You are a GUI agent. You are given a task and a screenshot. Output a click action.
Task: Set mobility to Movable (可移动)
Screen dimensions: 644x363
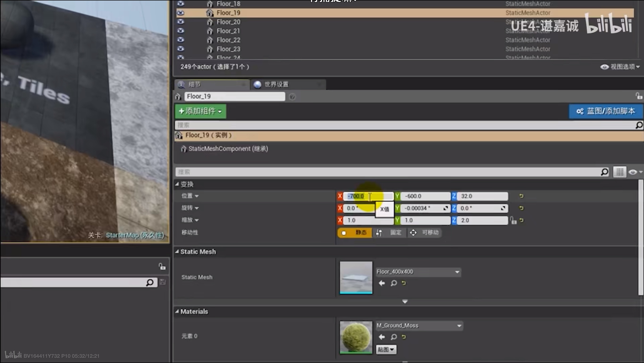(x=425, y=232)
